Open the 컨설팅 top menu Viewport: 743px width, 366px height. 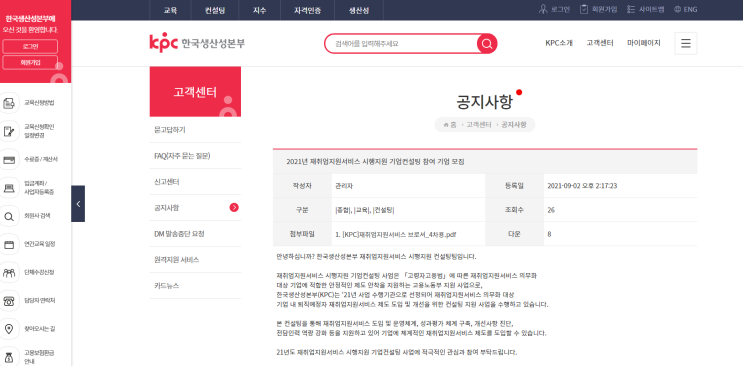(215, 10)
